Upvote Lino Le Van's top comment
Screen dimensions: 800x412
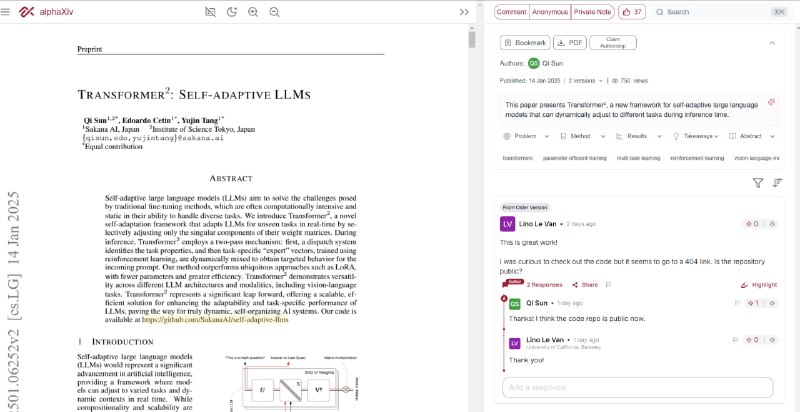click(753, 224)
